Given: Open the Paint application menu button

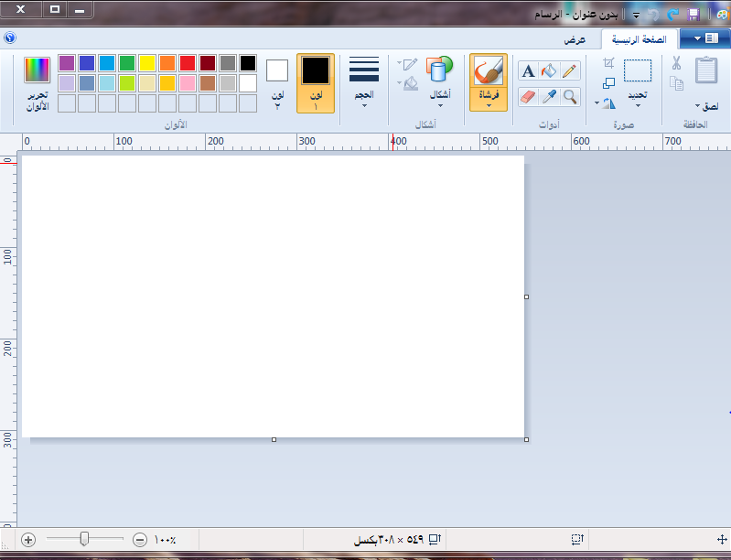Looking at the screenshot, I should 704,38.
